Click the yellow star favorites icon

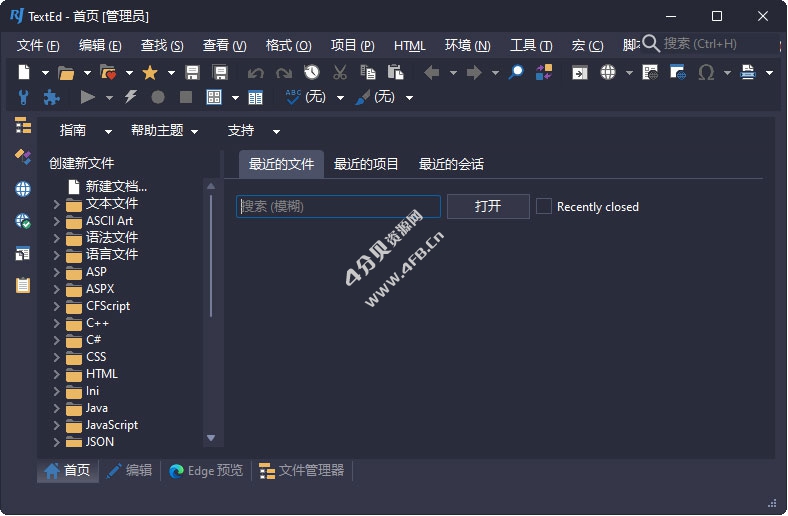(150, 73)
